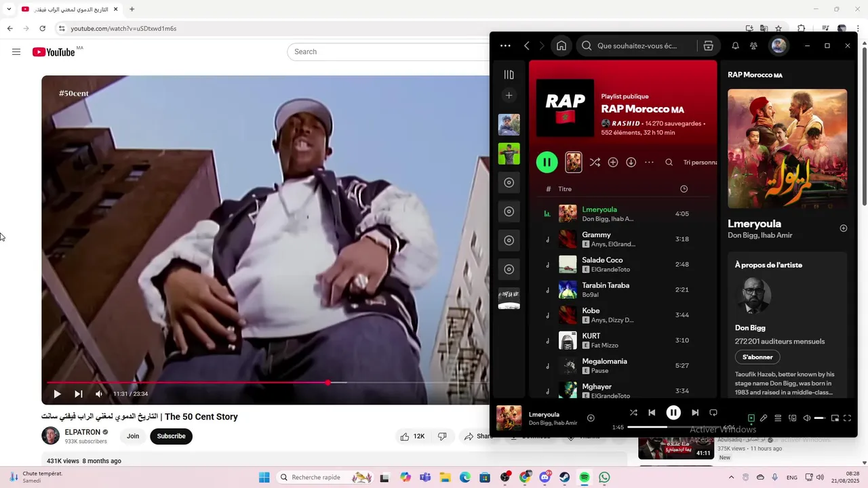Open connect to a device icon
Viewport: 868px width, 488px height.
click(x=793, y=418)
